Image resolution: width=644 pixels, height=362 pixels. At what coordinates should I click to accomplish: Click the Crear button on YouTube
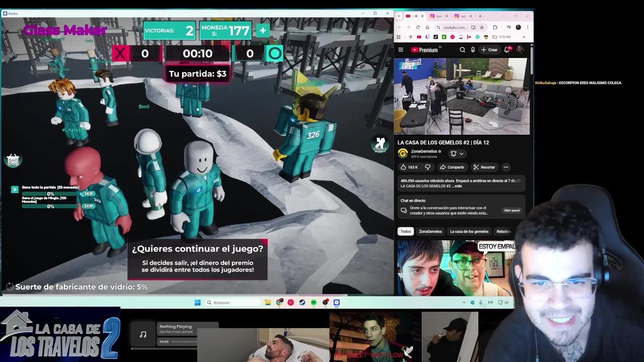click(x=490, y=50)
